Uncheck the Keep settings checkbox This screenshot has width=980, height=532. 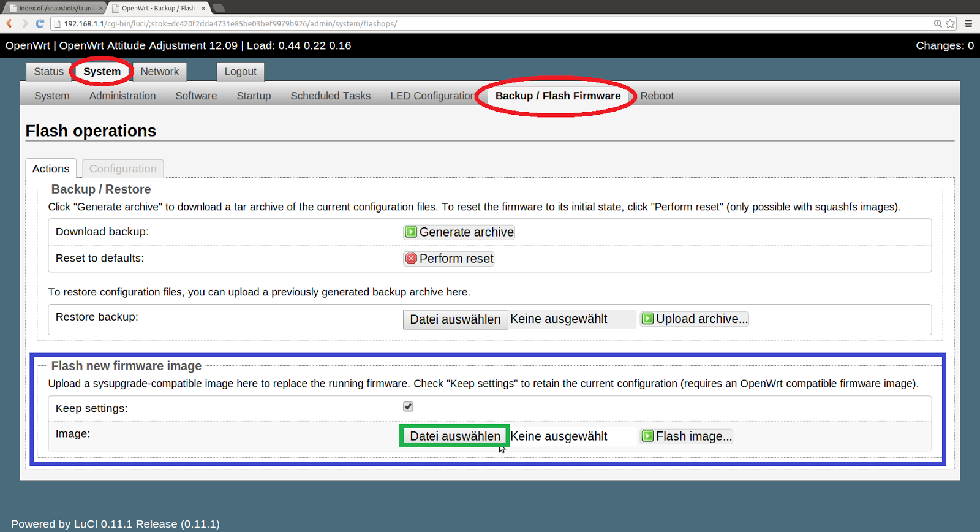(x=408, y=406)
